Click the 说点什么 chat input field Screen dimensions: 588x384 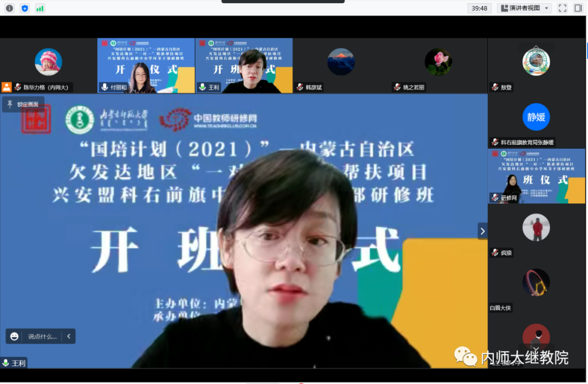pyautogui.click(x=42, y=337)
